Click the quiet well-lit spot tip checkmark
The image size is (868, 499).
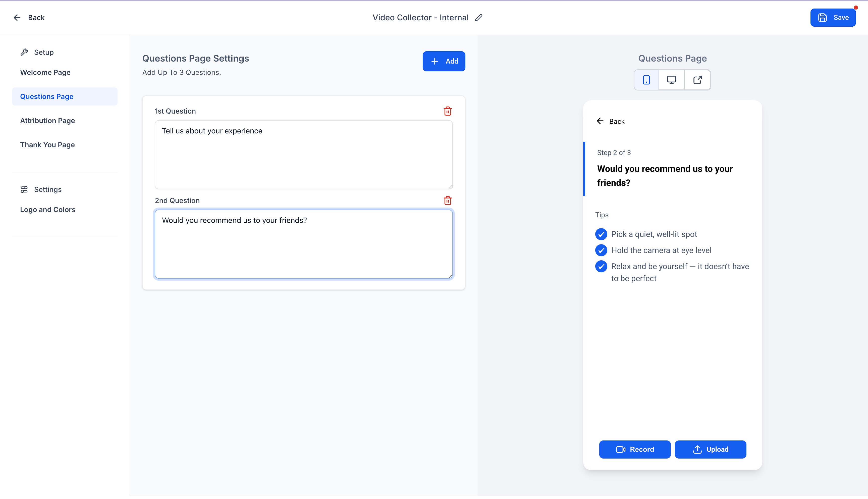(601, 234)
